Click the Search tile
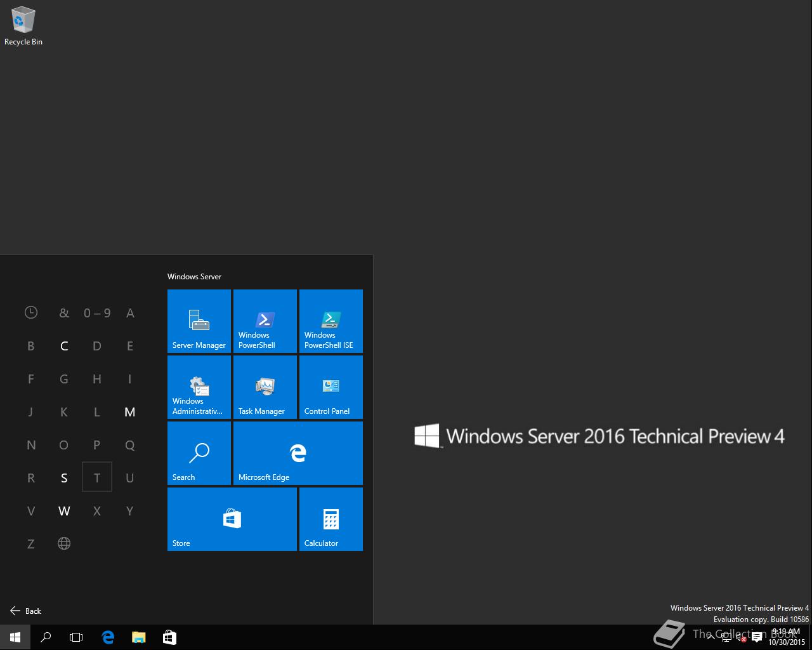The image size is (812, 650). point(199,453)
